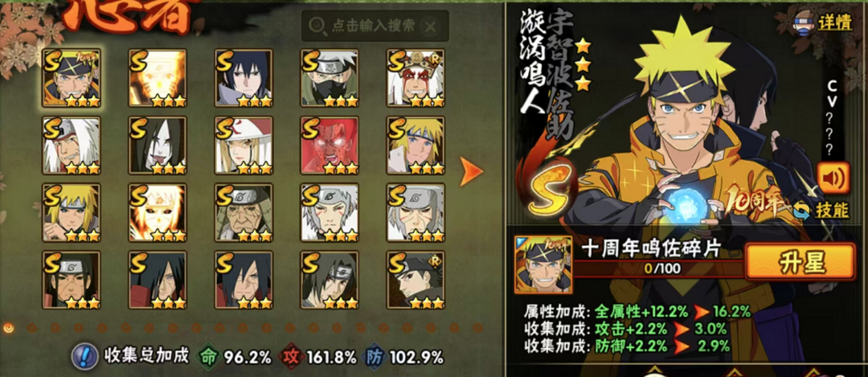Select the 10th anniversary Naruto ninja portrait
The width and height of the screenshot is (868, 377).
(72, 77)
